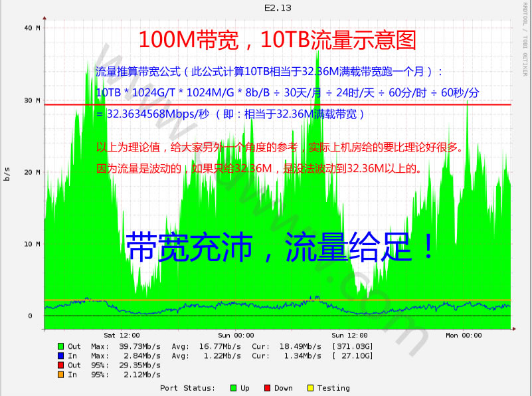Viewport: 532px width, 396px height.
Task: Click the b/s y-axis unit label
Action: coord(7,174)
